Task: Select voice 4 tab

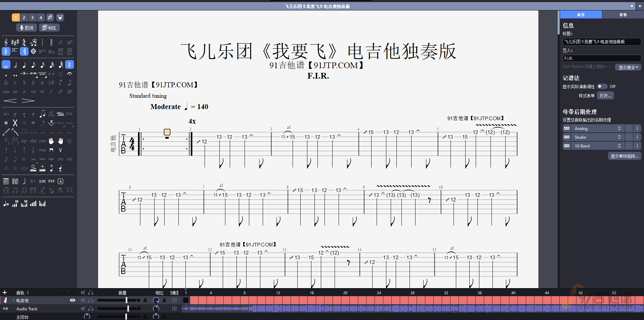Action: 41,17
